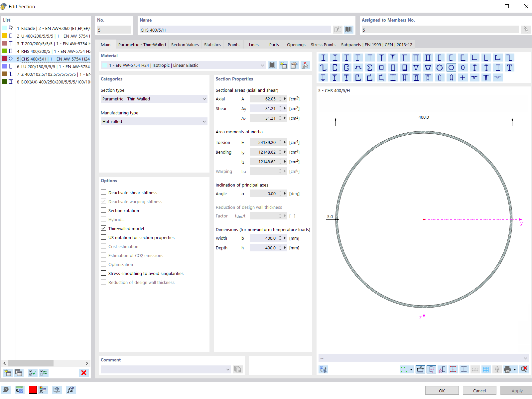Screen dimensions: 532x399
Task: Open the section values table grid icon
Action: tap(486, 369)
